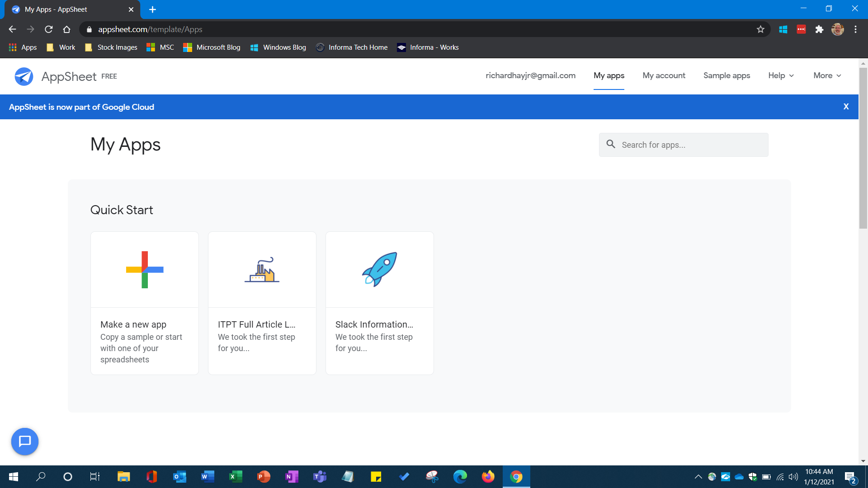Click the magnifier icon in the apps search box
Image resolution: width=868 pixels, height=488 pixels.
tap(611, 144)
